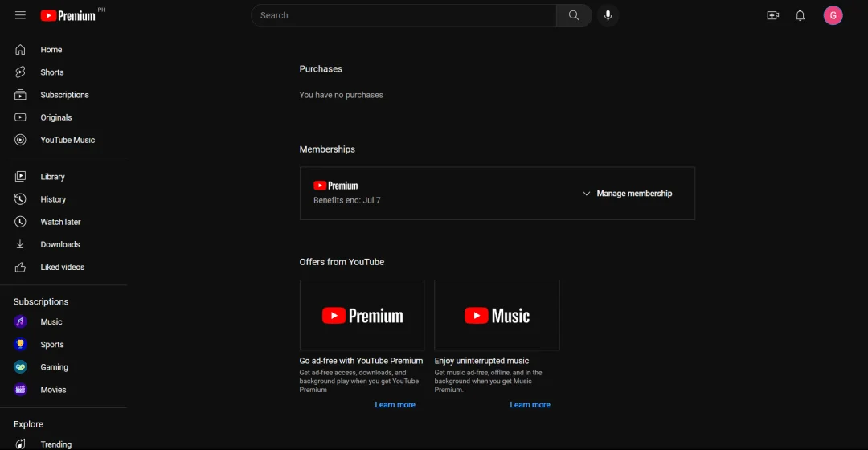Open the History label in the sidebar
This screenshot has width=868, height=450.
[x=53, y=199]
